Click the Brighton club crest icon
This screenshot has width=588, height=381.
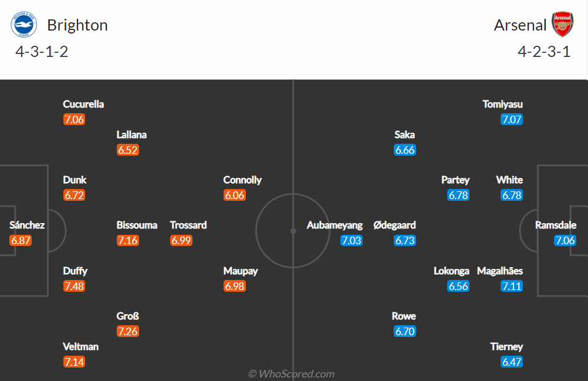coord(23,25)
